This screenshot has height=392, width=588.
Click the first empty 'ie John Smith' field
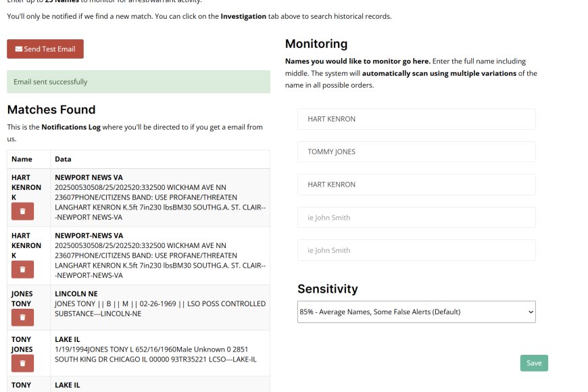click(x=416, y=218)
